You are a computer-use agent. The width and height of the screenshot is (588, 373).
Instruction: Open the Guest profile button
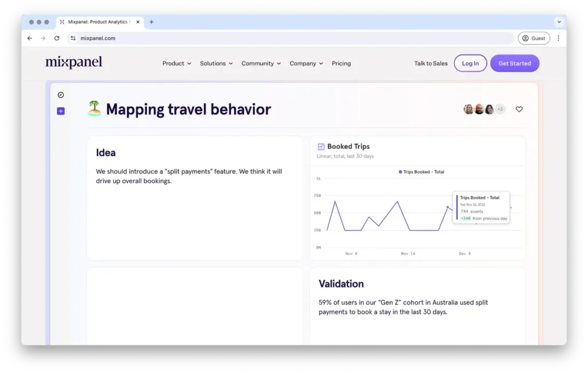point(533,38)
